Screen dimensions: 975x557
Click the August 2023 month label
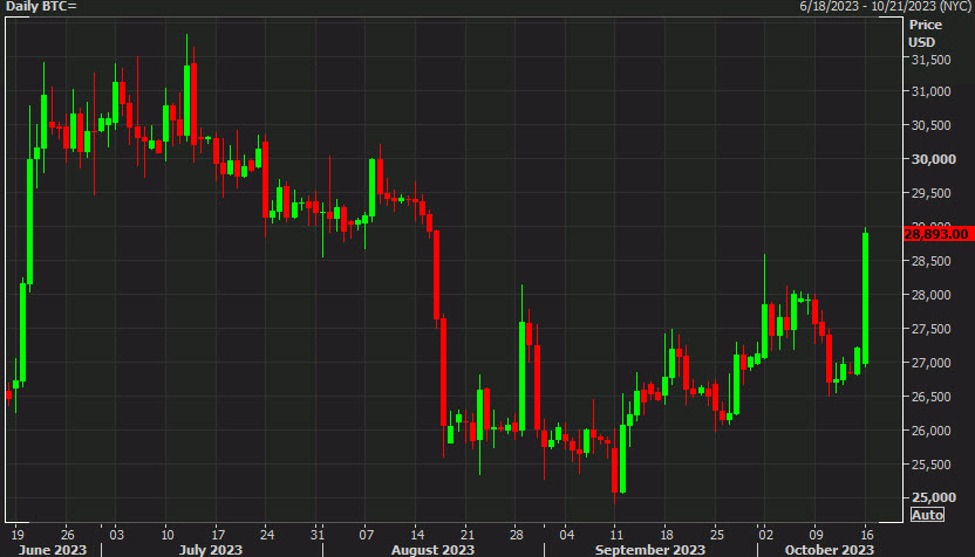pos(433,550)
